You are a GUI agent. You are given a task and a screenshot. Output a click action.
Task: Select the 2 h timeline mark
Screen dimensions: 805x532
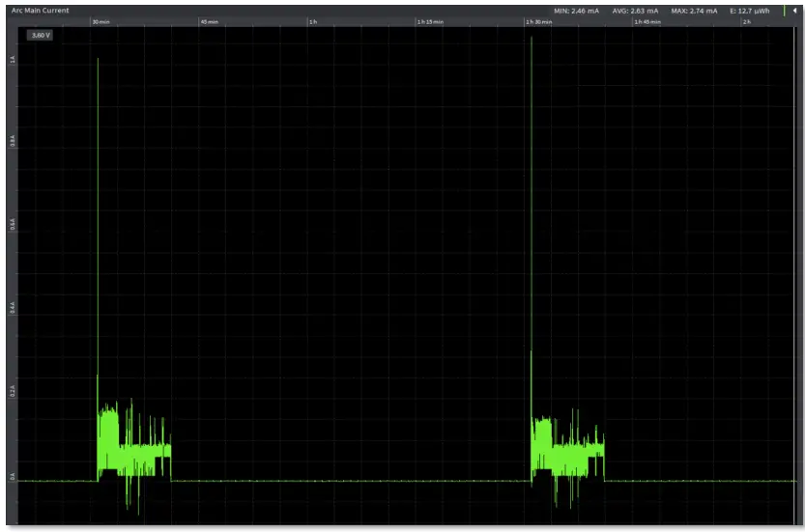point(746,21)
